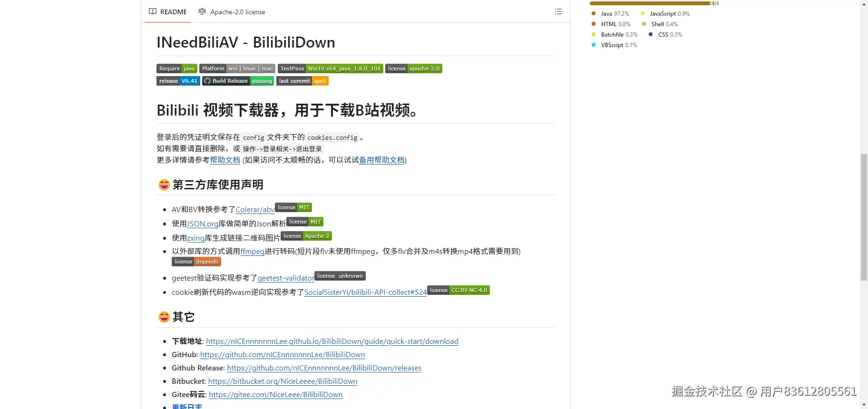
Task: Open SocialSisterYi/bilibili-API-collect#524 link
Action: click(365, 292)
